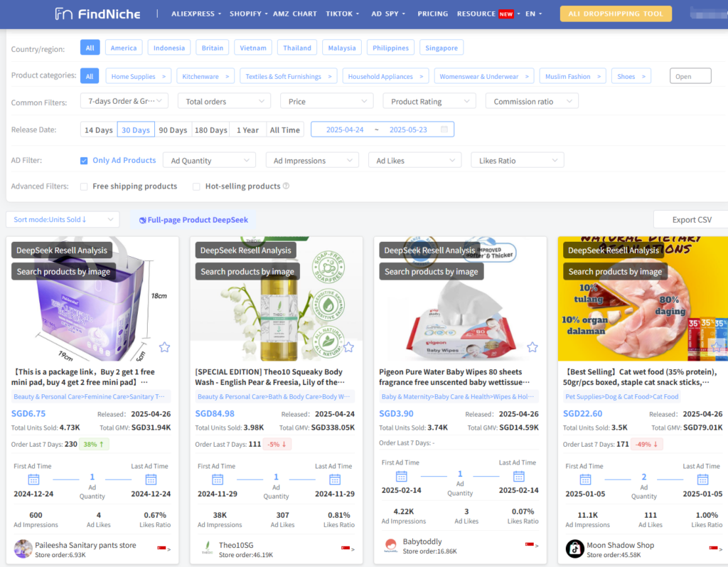Click First Ad Time calendar icon 2025-02-14
728x567 pixels.
[x=402, y=476]
